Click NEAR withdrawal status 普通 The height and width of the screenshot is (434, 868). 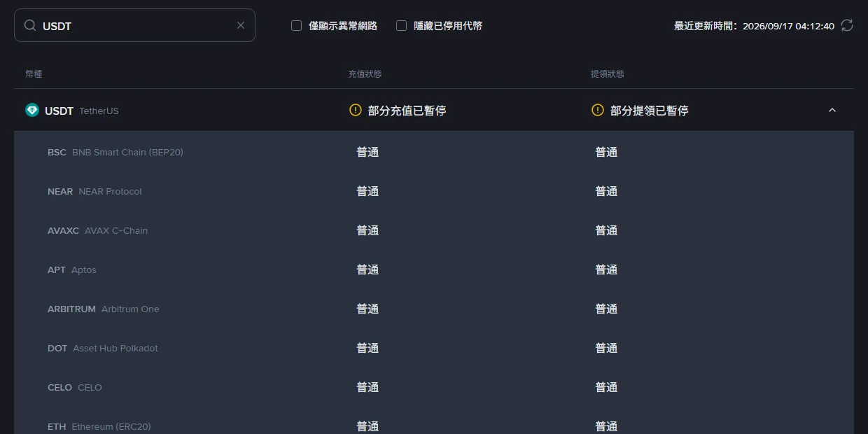pyautogui.click(x=606, y=191)
